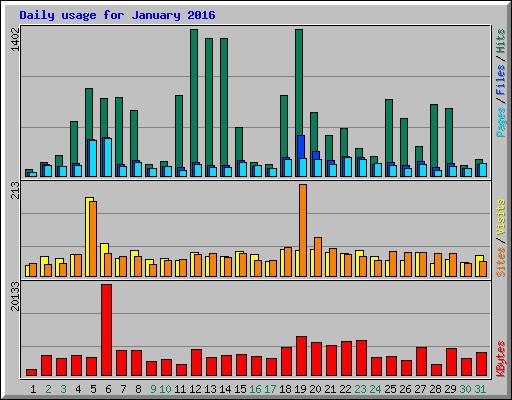This screenshot has height=400, width=512.
Task: Click green weekend day label '10'
Action: [x=165, y=389]
